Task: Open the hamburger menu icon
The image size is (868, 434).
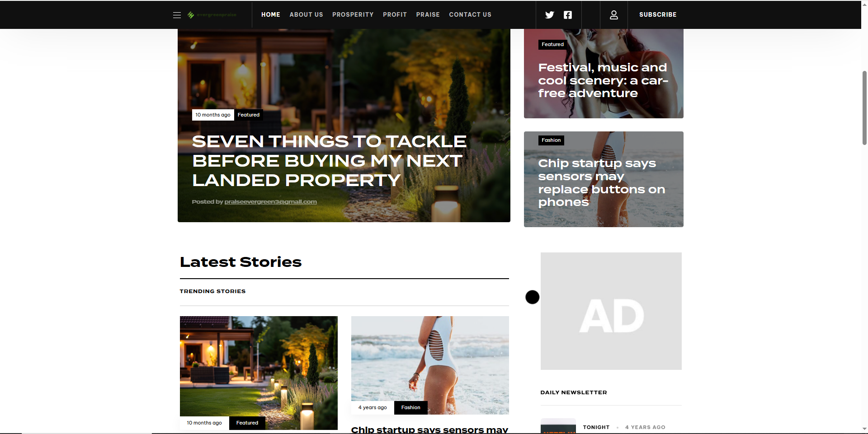Action: tap(177, 15)
